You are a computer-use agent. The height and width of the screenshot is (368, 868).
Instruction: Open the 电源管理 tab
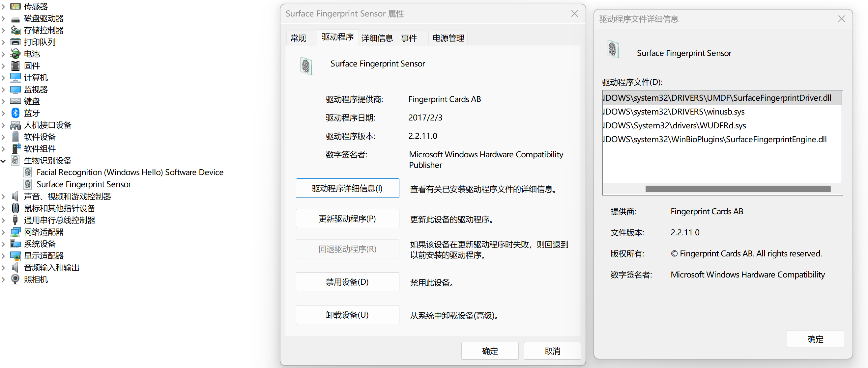pyautogui.click(x=448, y=38)
